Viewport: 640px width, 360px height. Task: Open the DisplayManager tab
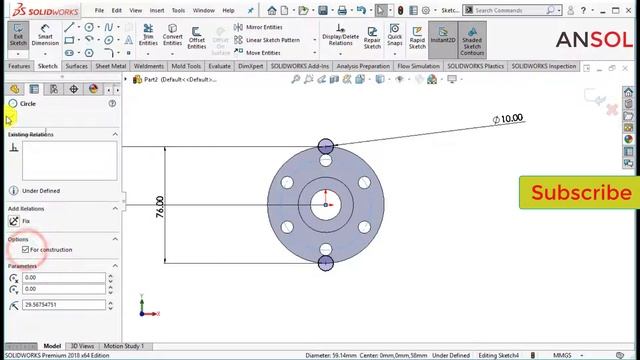[x=93, y=89]
